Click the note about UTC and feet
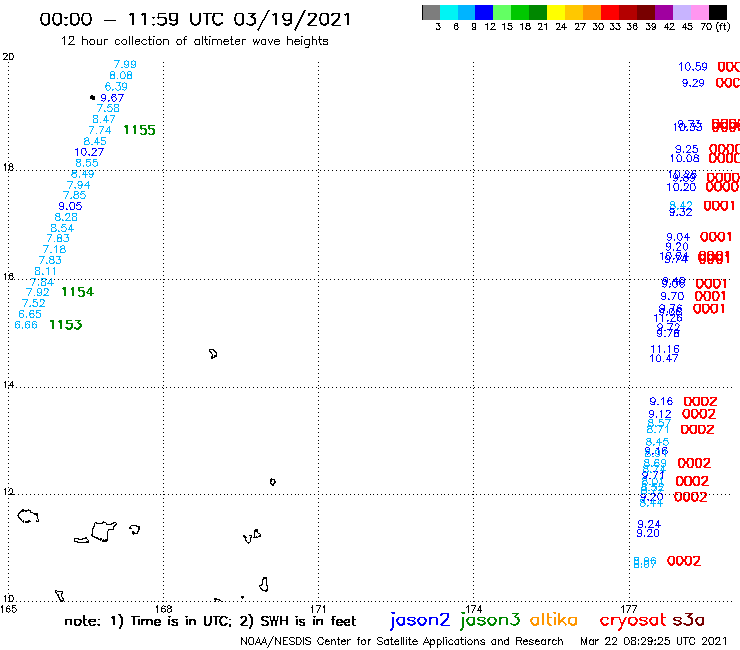740x650 pixels. pyautogui.click(x=210, y=621)
